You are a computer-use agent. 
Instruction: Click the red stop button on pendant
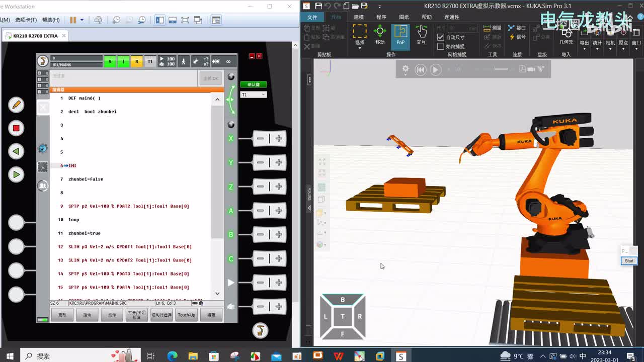[16, 128]
